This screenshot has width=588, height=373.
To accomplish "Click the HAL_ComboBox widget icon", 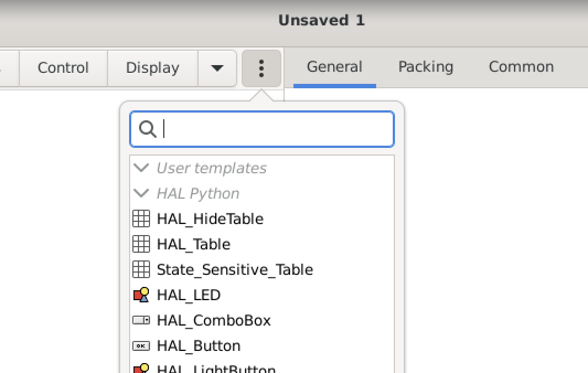I will tap(141, 320).
